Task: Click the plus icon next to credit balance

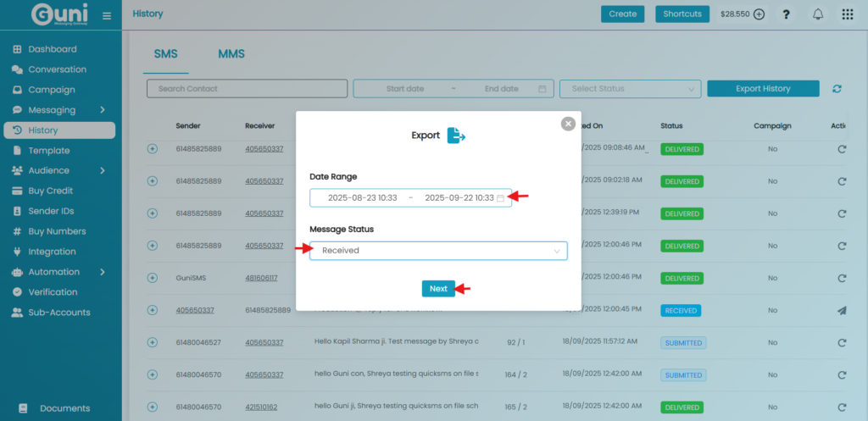Action: [759, 14]
